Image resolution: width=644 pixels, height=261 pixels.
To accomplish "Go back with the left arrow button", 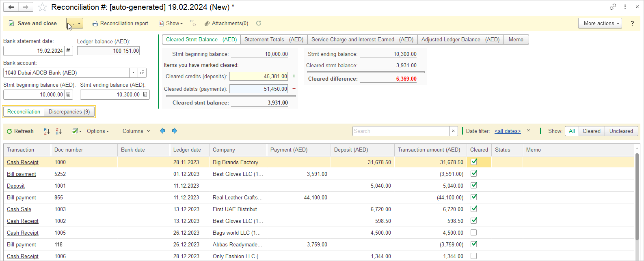I will tap(11, 7).
